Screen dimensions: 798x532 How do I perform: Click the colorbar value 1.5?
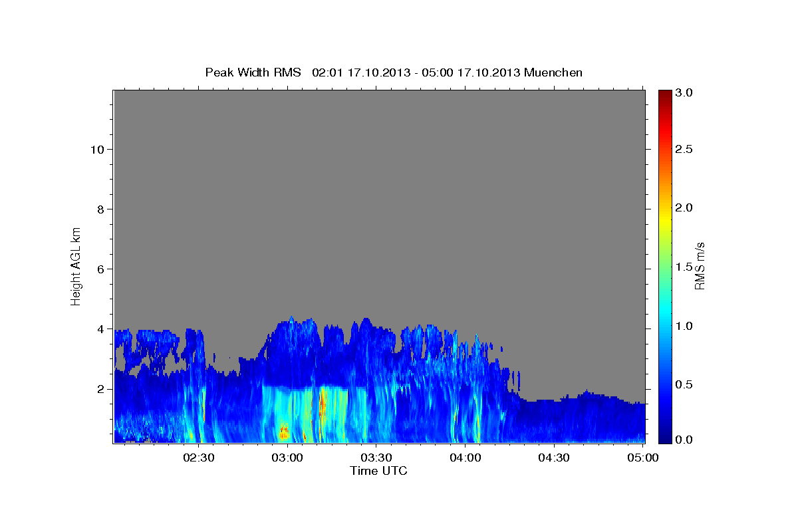click(684, 267)
